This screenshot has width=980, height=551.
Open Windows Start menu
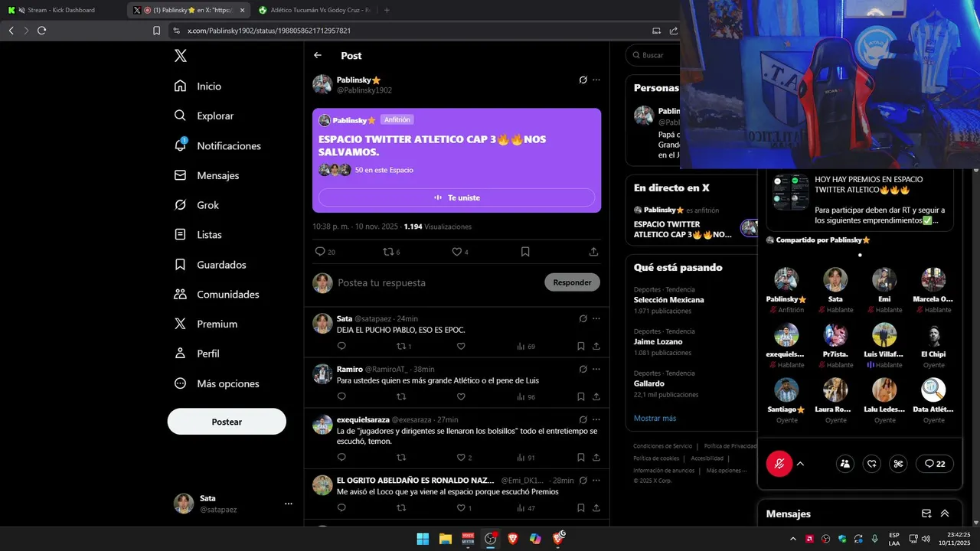point(423,539)
